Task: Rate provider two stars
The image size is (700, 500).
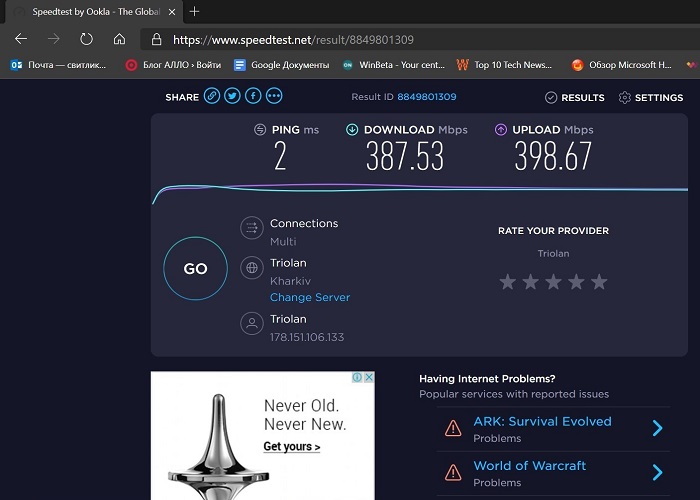Action: (x=530, y=282)
